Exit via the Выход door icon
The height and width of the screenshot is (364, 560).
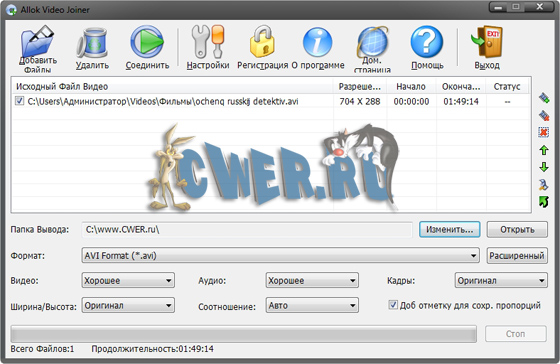pyautogui.click(x=487, y=42)
